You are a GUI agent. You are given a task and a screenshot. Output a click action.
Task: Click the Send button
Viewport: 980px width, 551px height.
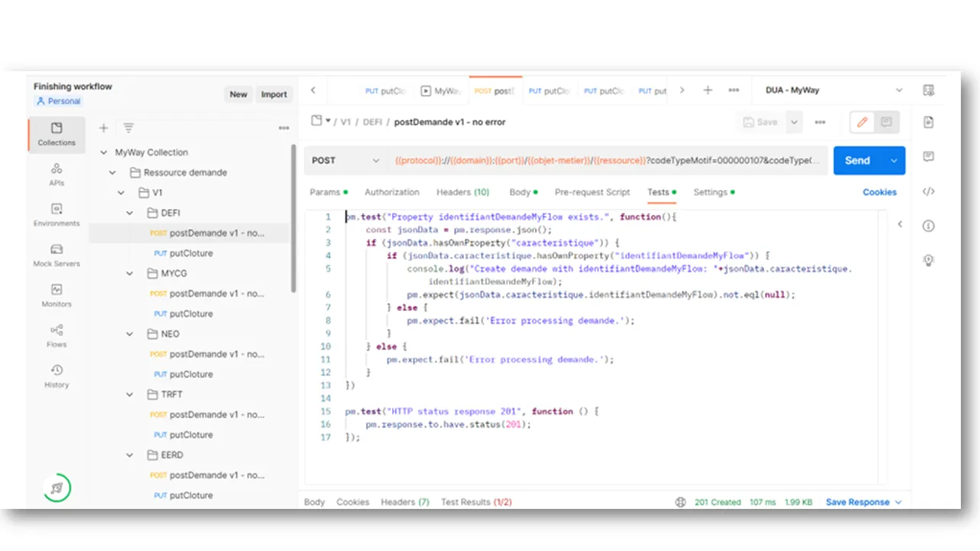857,160
